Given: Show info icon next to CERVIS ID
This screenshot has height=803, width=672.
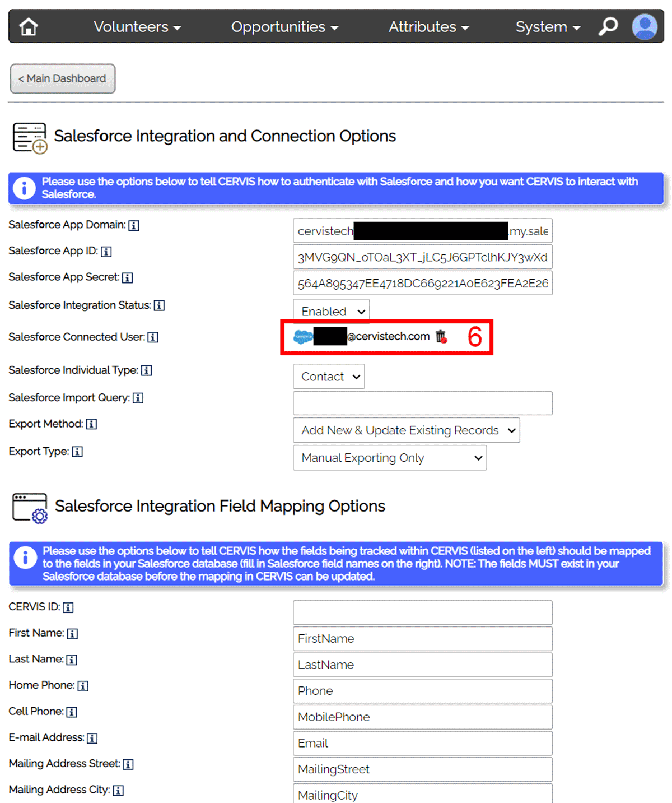Looking at the screenshot, I should pyautogui.click(x=68, y=607).
